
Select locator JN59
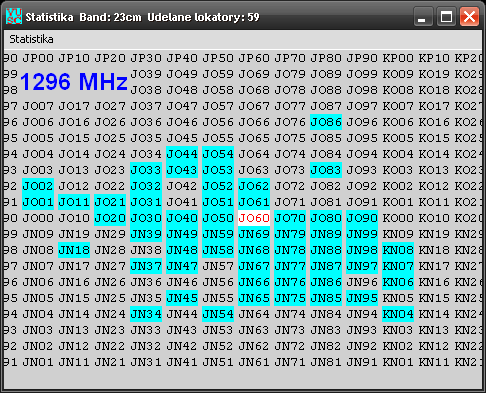tap(218, 234)
